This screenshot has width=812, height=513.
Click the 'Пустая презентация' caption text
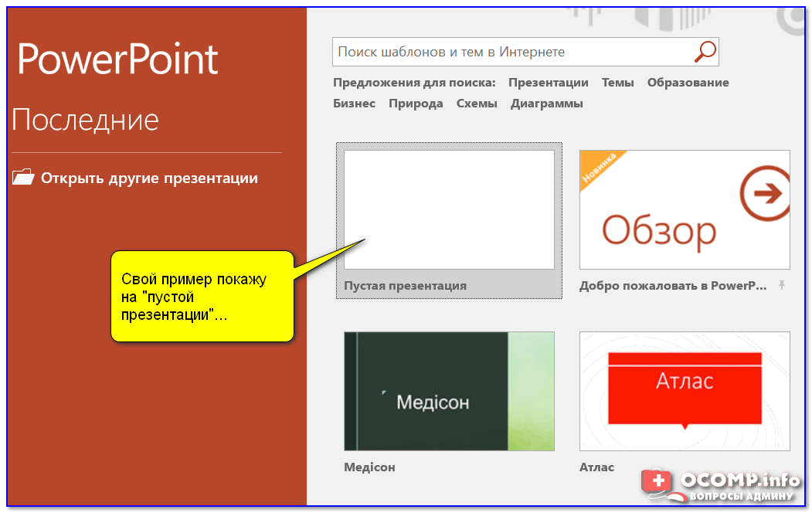[405, 286]
